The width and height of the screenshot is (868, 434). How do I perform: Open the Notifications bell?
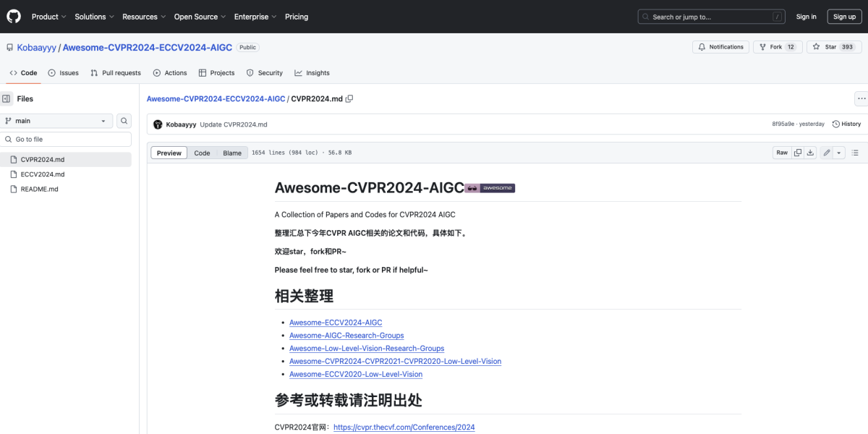[720, 46]
